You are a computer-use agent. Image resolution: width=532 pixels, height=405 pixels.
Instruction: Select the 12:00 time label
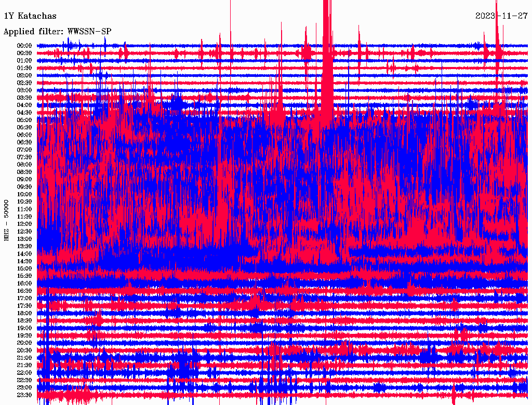tap(24, 224)
